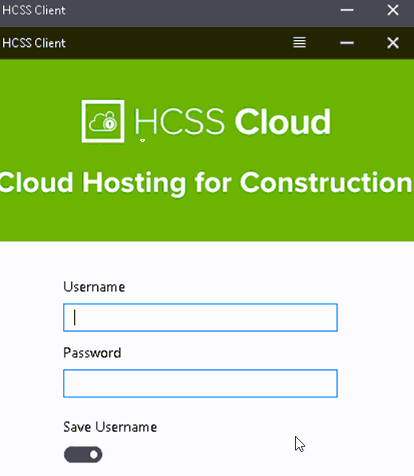Minimize the outer HCSS Client window
Viewport: 414px width, 476px height.
[347, 10]
